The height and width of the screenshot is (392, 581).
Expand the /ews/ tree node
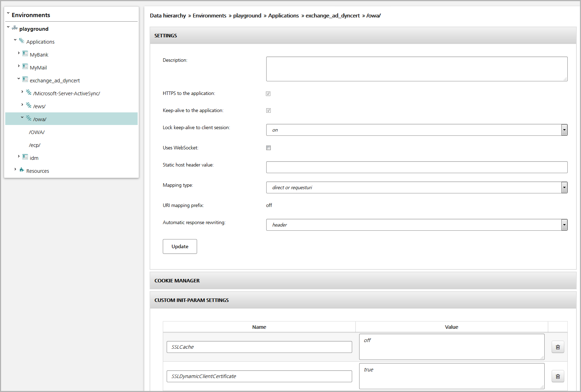coord(22,104)
